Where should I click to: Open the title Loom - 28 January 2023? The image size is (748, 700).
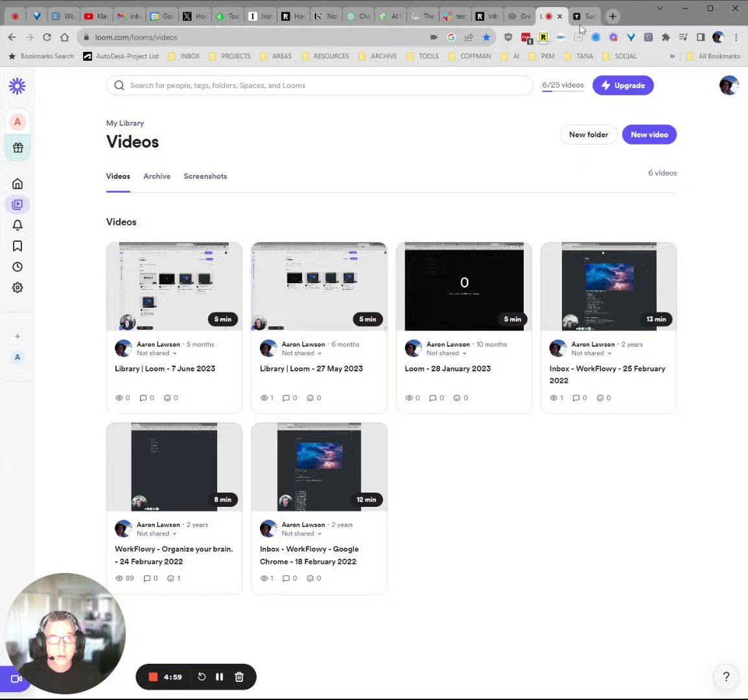click(447, 368)
